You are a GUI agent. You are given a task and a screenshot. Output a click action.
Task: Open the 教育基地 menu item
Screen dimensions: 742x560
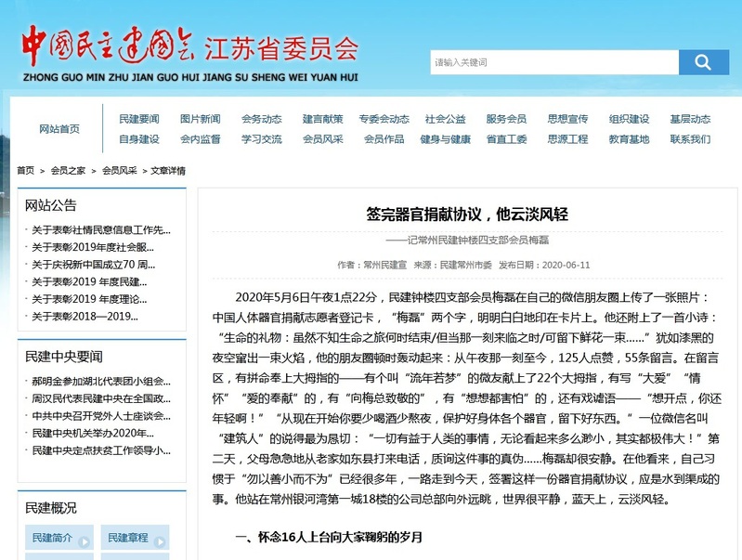click(x=629, y=139)
